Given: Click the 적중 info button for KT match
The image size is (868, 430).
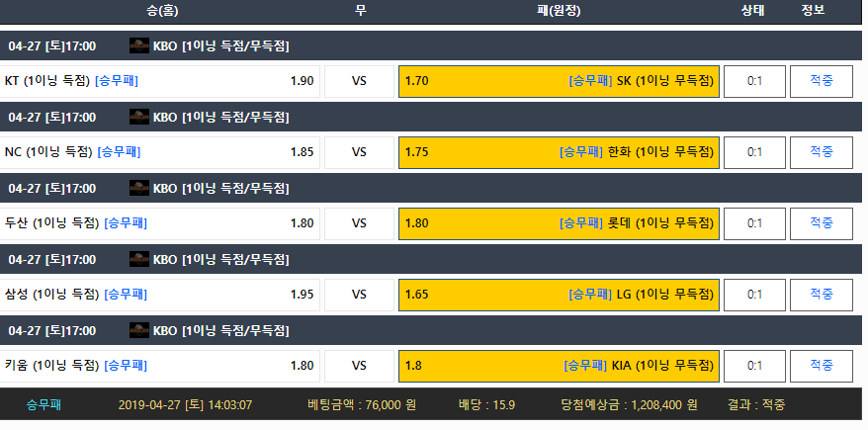Looking at the screenshot, I should point(821,81).
